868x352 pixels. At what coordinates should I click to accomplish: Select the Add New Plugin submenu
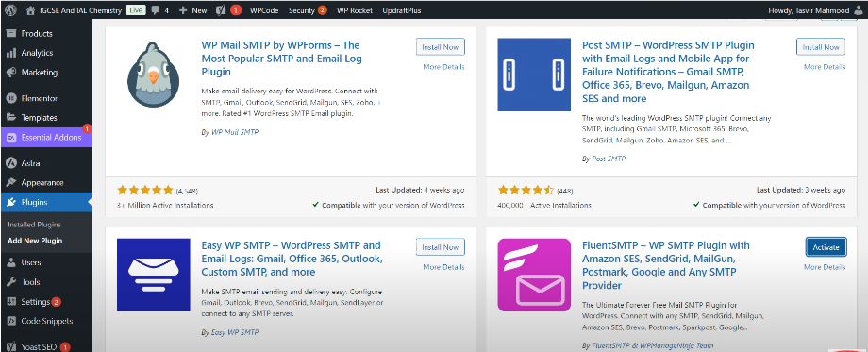[35, 241]
